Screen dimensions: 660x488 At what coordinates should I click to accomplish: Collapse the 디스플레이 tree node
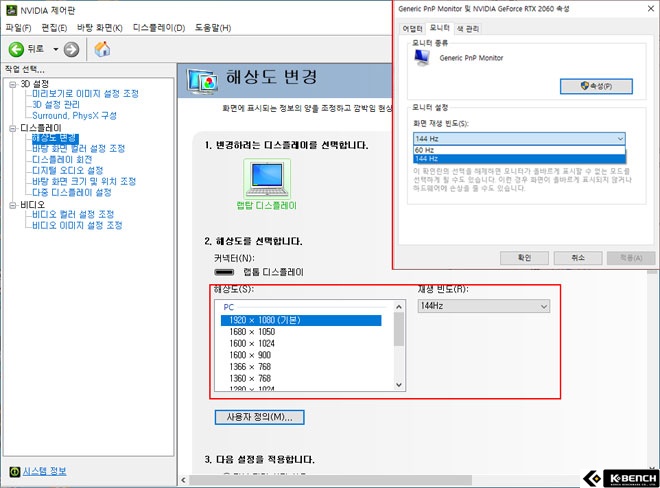(13, 128)
